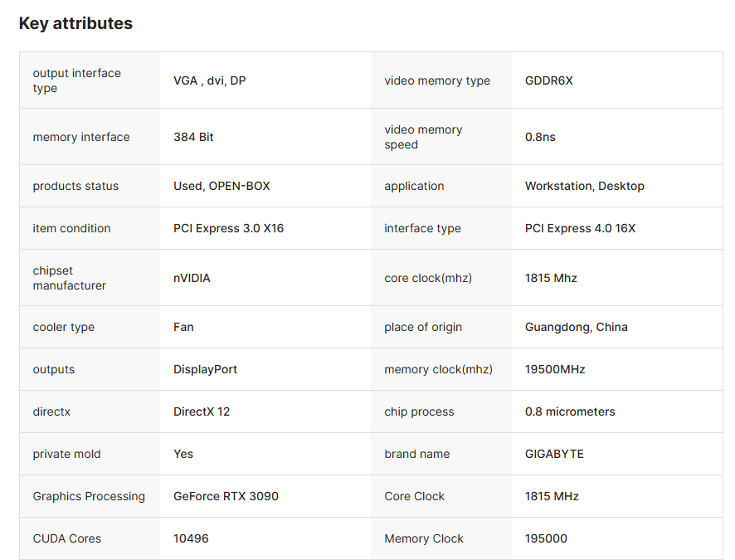
Task: Select the 'outputs' label beside DisplayPort
Action: (x=53, y=369)
